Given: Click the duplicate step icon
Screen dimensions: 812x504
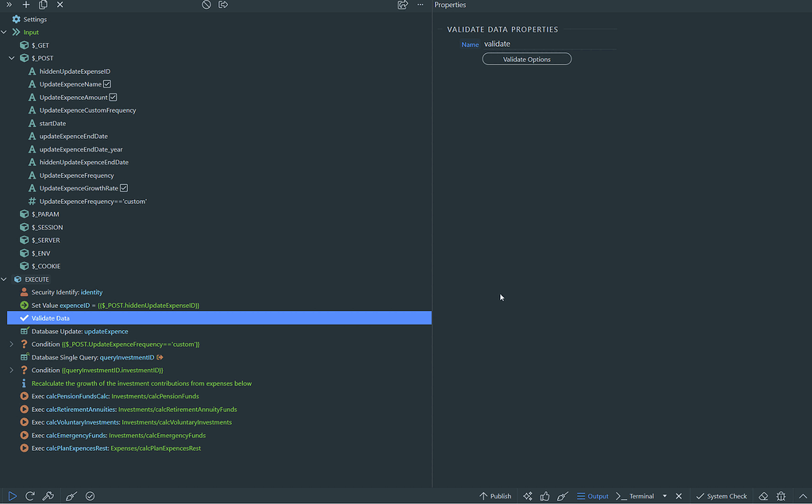Looking at the screenshot, I should [x=43, y=5].
